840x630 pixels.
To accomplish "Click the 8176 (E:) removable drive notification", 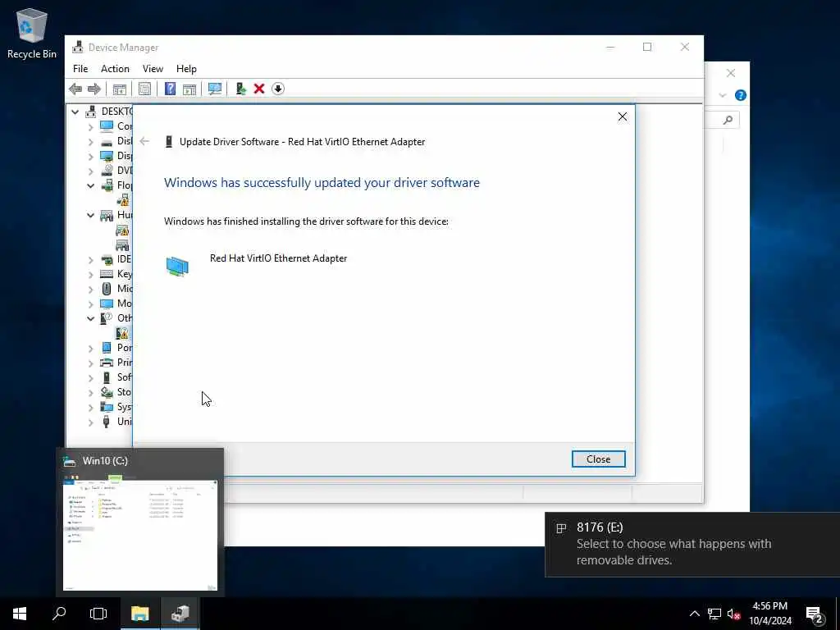I will (692, 544).
